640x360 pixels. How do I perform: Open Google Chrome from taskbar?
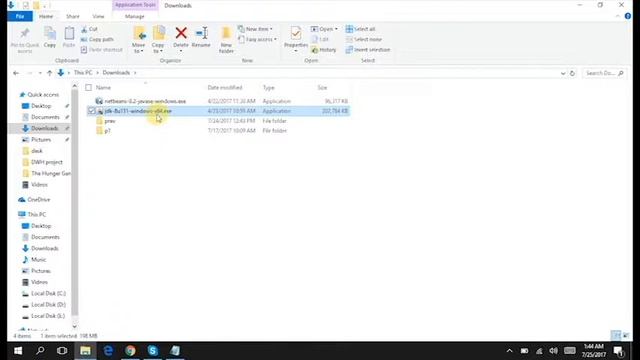coord(130,351)
